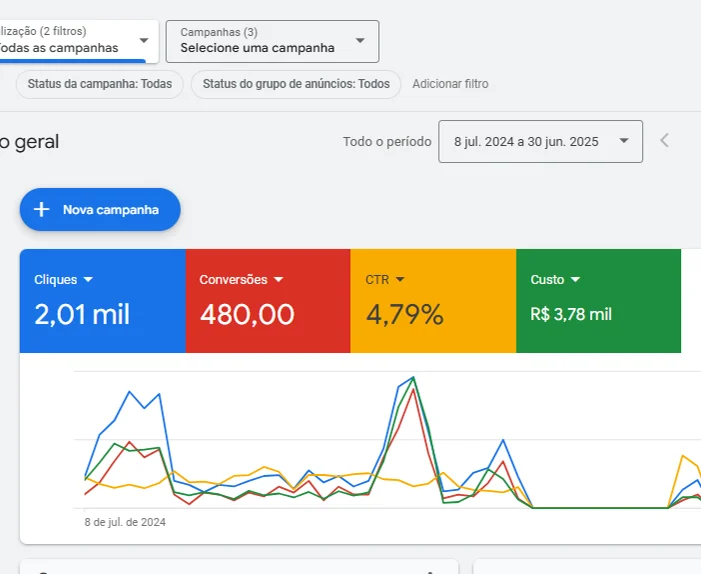701x574 pixels.
Task: Open the date range '8 jul. 2024 a 30 jun. 2025' dropdown
Action: pos(541,141)
